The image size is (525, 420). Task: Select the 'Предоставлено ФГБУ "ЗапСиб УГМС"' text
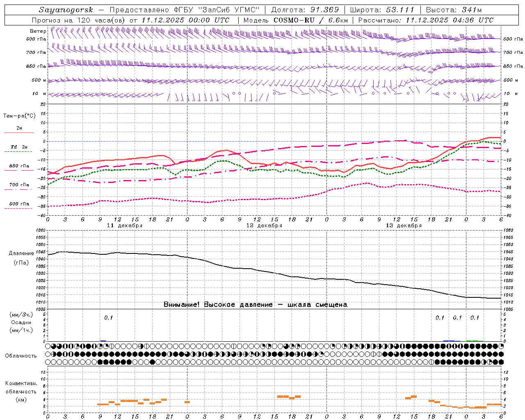click(x=184, y=10)
